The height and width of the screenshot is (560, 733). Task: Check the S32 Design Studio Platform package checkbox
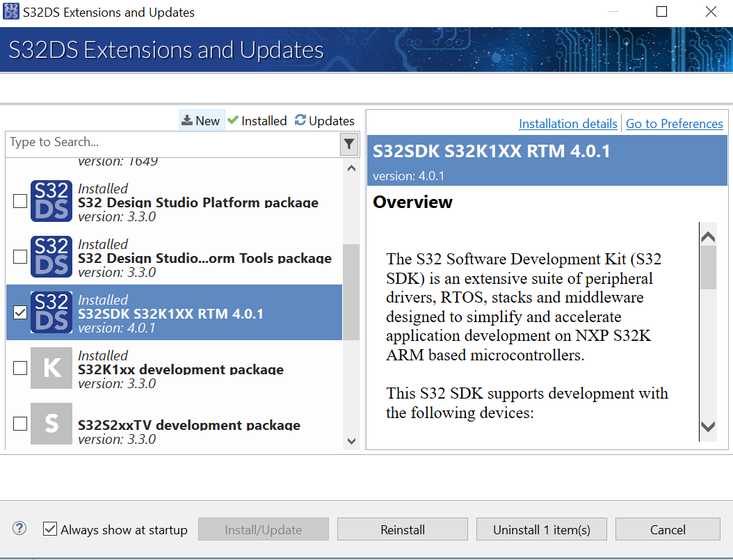pyautogui.click(x=21, y=202)
